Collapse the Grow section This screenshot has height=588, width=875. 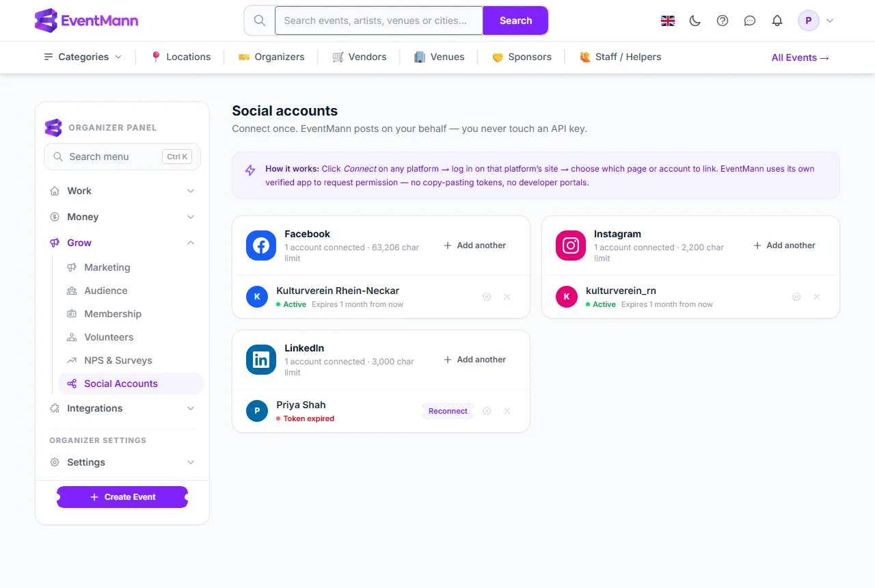122,243
